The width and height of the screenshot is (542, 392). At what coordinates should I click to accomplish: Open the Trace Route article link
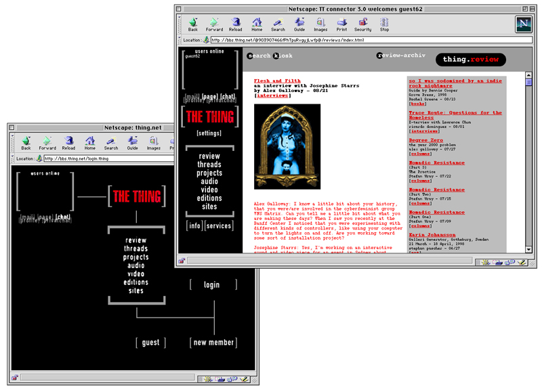coord(455,115)
